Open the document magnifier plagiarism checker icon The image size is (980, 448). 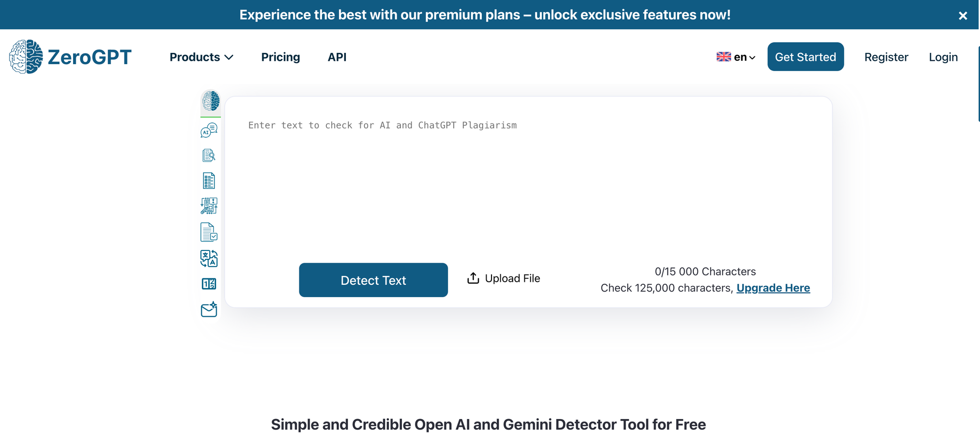[209, 155]
